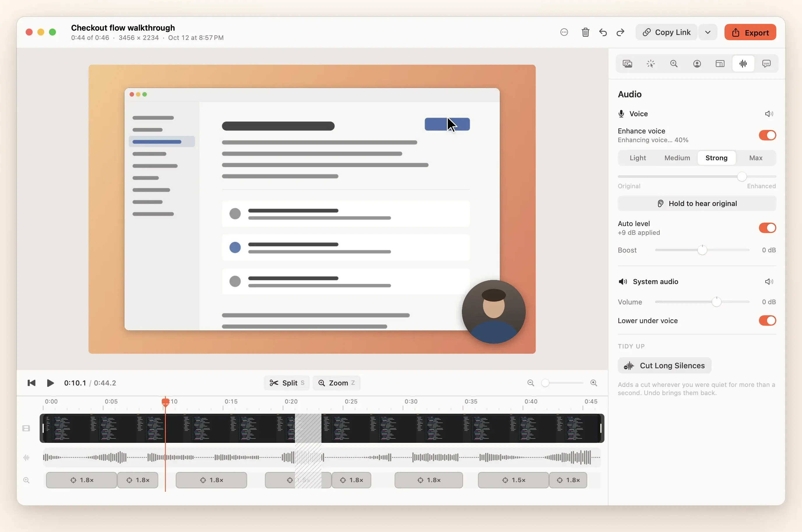The width and height of the screenshot is (802, 532).
Task: Select Light enhancement level
Action: pos(637,158)
